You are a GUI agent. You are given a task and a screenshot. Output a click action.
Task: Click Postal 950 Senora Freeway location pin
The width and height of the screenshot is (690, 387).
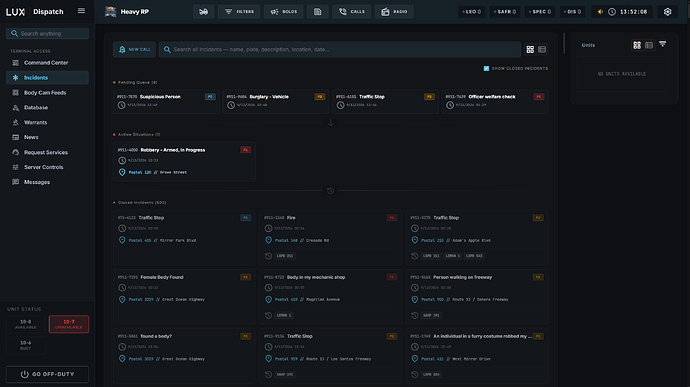pyautogui.click(x=415, y=300)
